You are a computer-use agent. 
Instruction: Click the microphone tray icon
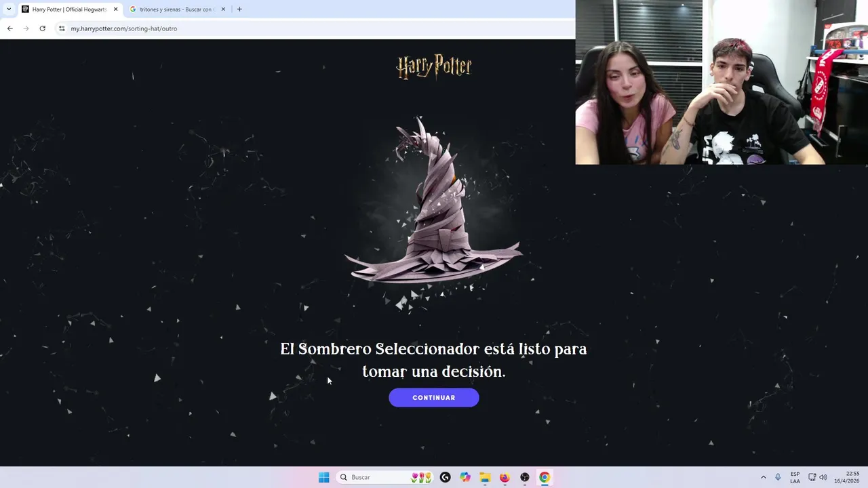pyautogui.click(x=778, y=477)
